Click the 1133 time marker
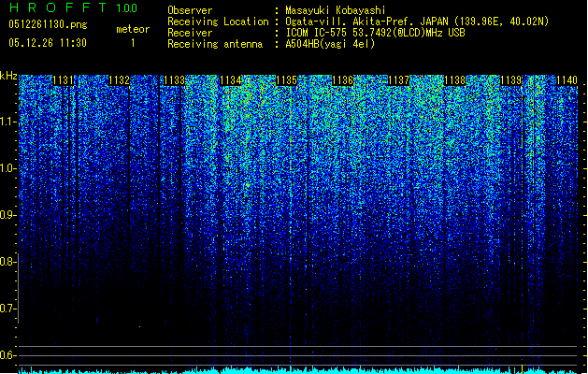Image resolution: width=588 pixels, height=374 pixels. pyautogui.click(x=175, y=80)
